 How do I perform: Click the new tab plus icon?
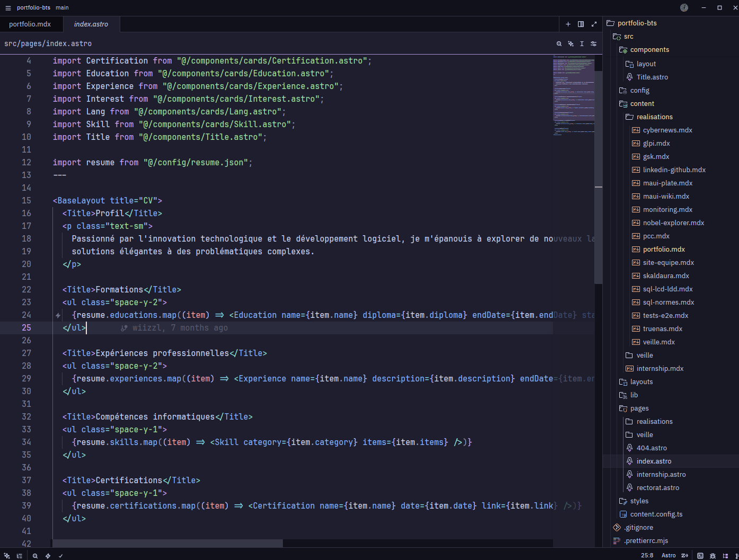pyautogui.click(x=568, y=24)
